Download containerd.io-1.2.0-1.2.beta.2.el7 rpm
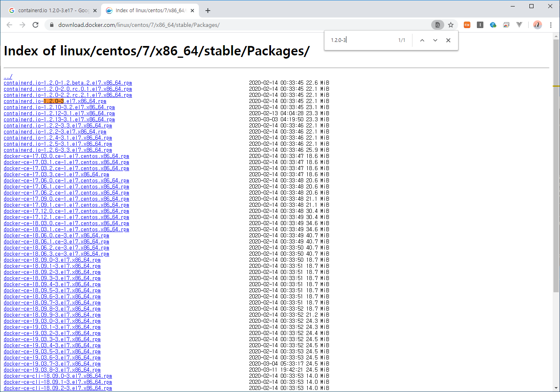This screenshot has height=392, width=560. point(68,83)
